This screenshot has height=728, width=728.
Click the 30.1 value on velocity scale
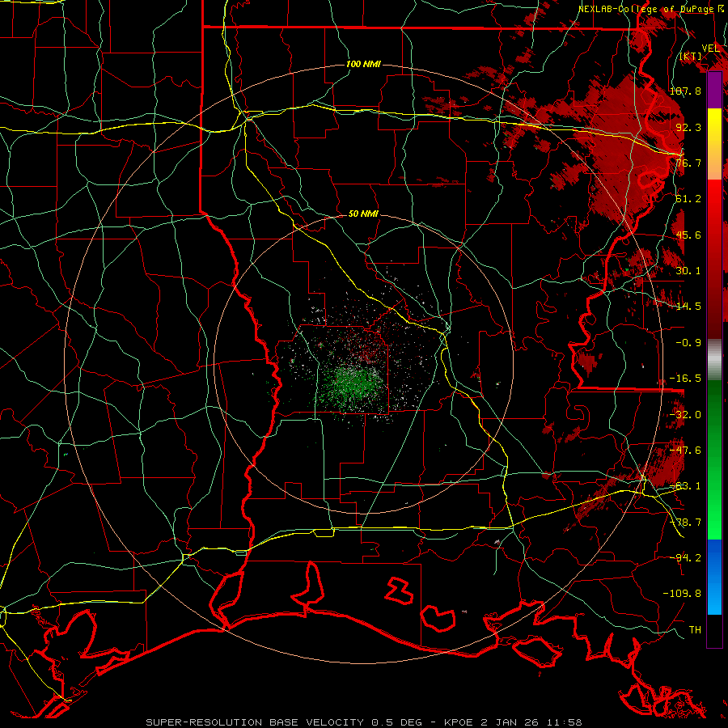click(x=688, y=271)
